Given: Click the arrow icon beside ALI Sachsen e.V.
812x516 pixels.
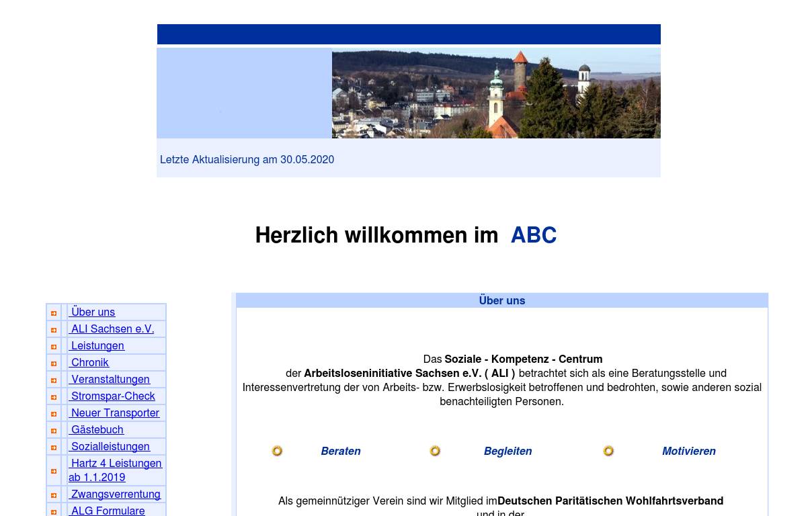Looking at the screenshot, I should [x=54, y=330].
